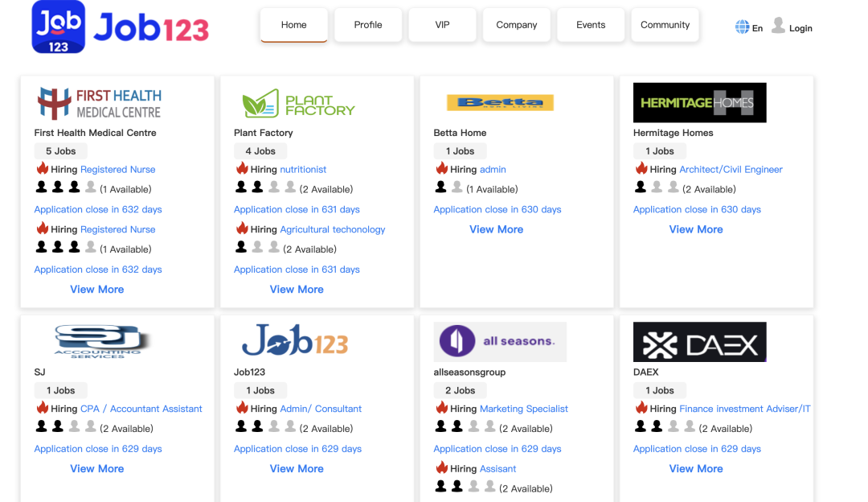Click the Hermitage Homes logo
868x502 pixels.
click(700, 102)
